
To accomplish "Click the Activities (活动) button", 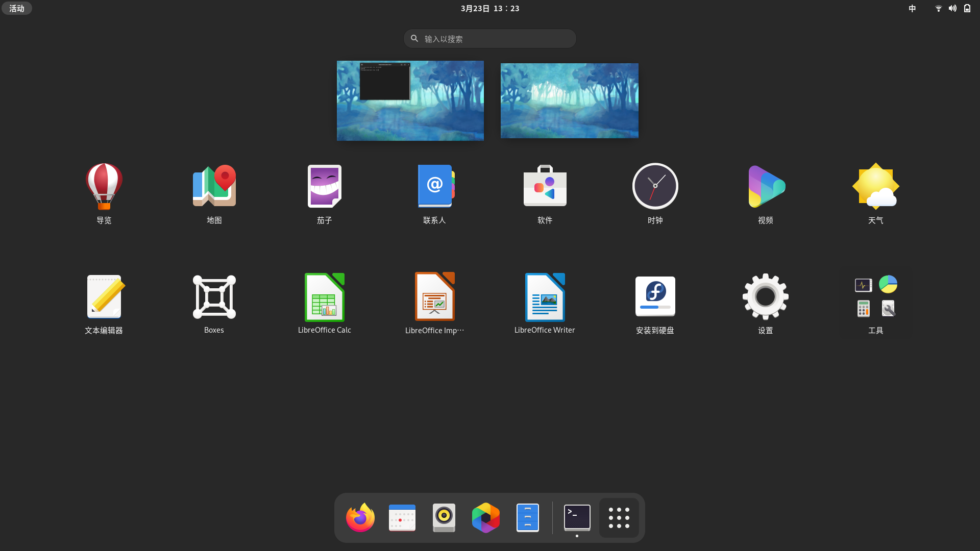I will [17, 8].
